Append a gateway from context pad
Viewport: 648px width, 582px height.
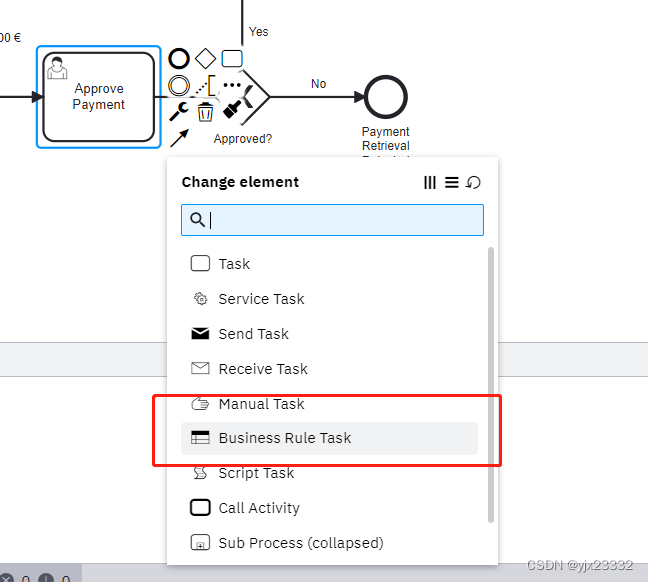(206, 59)
